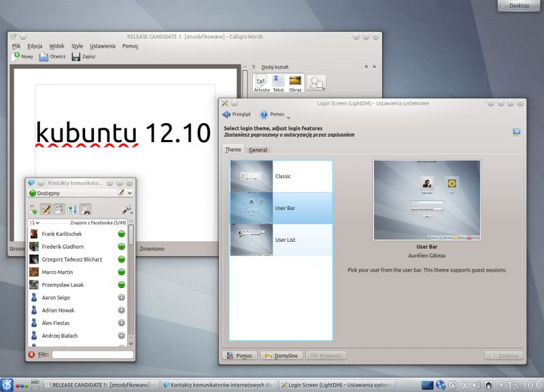This screenshot has height=392, width=544.
Task: Click the Przywróć reset button
Action: [x=326, y=355]
